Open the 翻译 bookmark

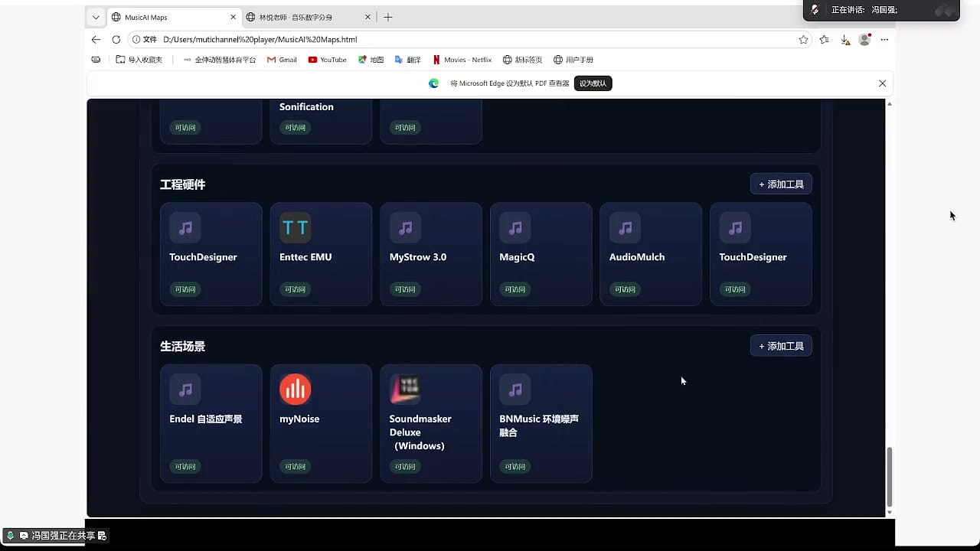tap(408, 60)
